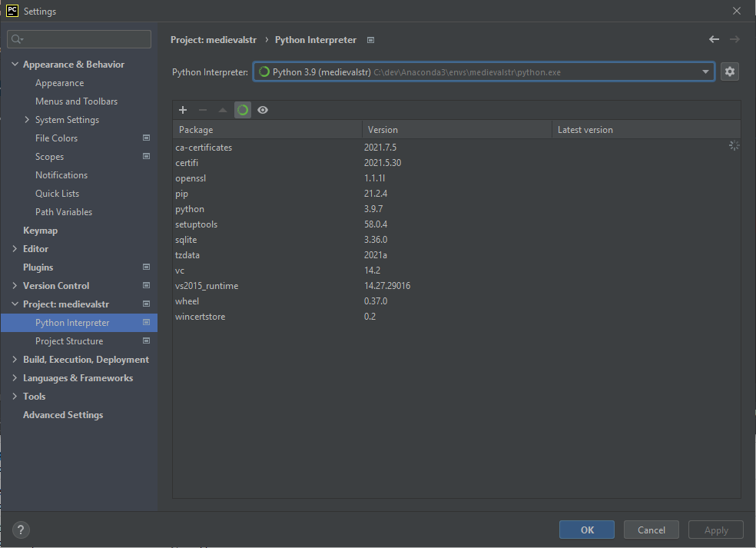Click project icon next to Python Interpreter
This screenshot has width=756, height=548.
point(146,322)
